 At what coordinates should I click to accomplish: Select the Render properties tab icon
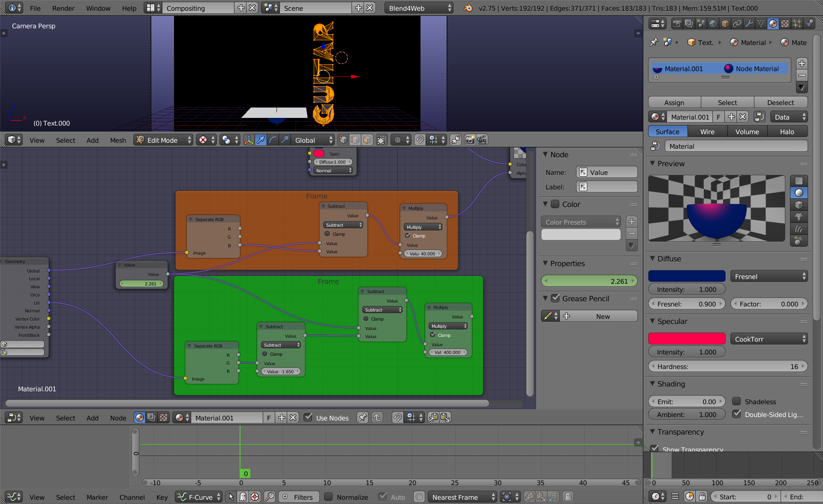point(677,24)
